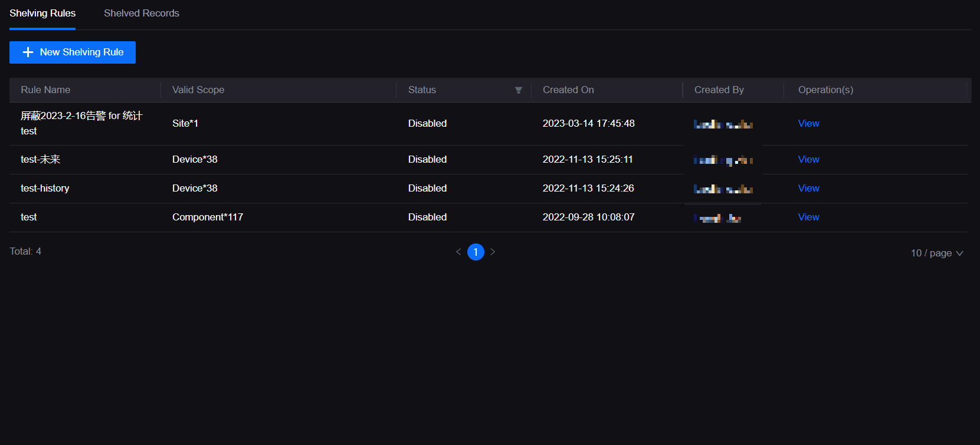Click the previous page arrow

pos(458,252)
